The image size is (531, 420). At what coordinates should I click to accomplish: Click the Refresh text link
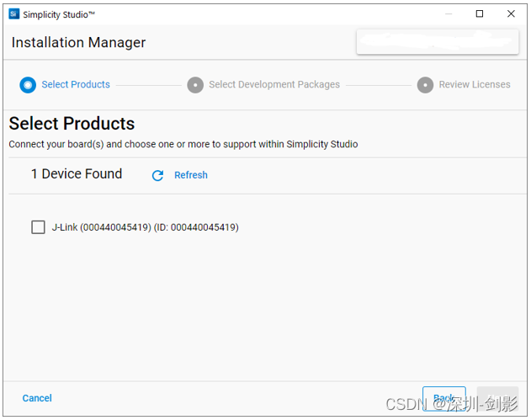[191, 175]
